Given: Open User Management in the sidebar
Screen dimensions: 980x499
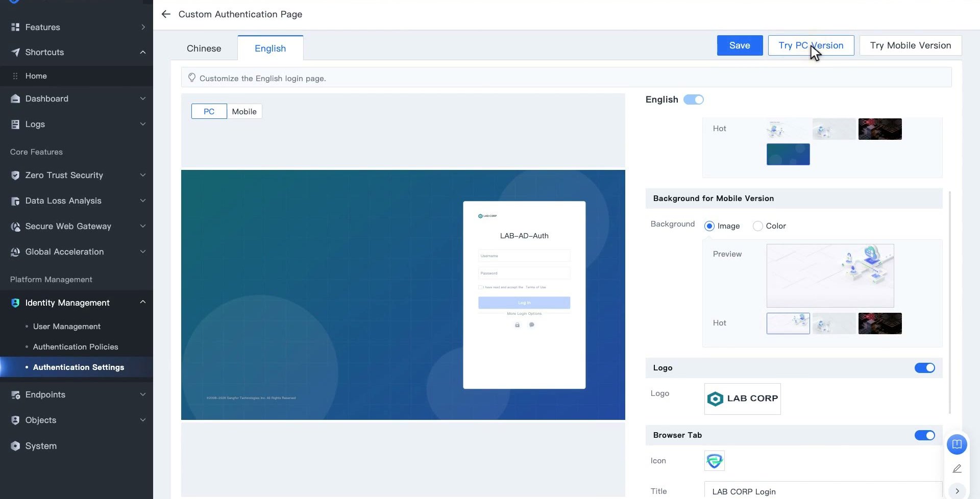Looking at the screenshot, I should point(67,327).
